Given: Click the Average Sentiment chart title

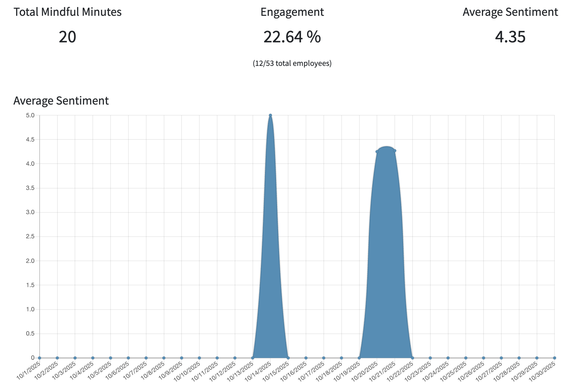Looking at the screenshot, I should coord(61,101).
